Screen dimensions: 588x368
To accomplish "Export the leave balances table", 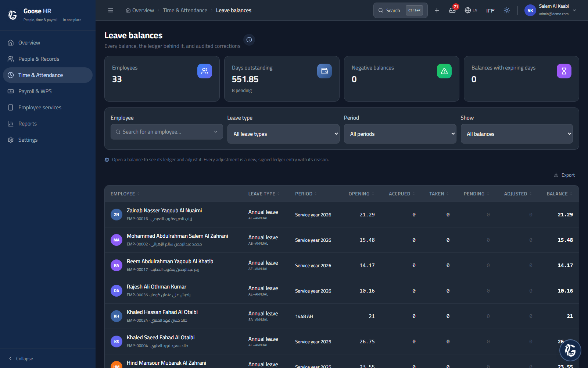I will [x=564, y=175].
